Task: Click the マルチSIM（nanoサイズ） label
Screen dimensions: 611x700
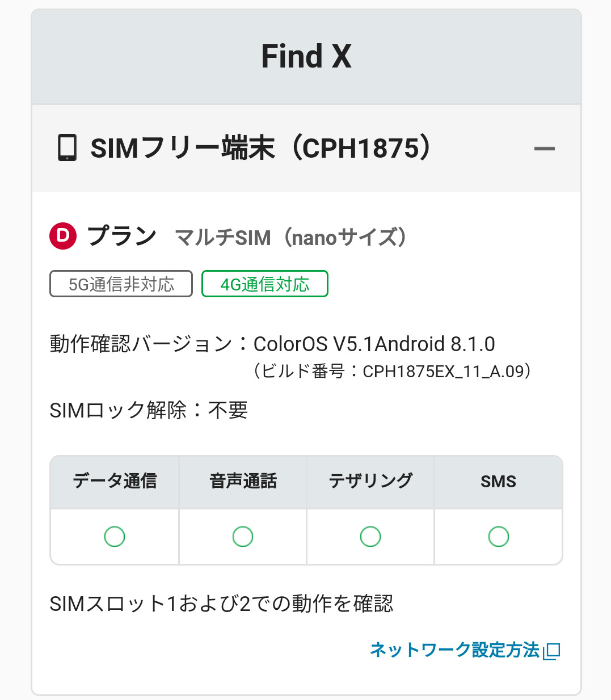Action: click(x=290, y=237)
